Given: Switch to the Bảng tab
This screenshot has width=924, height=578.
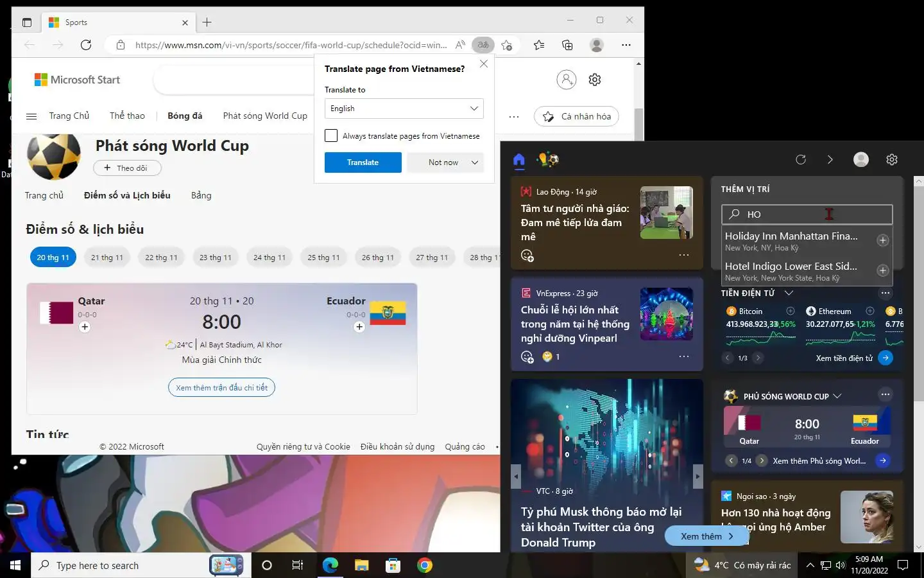Looking at the screenshot, I should click(201, 195).
